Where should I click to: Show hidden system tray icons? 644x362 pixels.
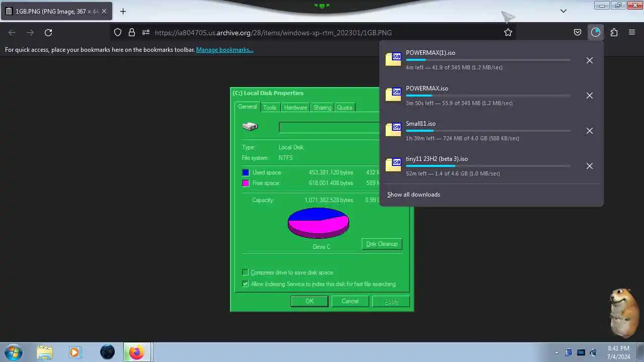click(x=556, y=352)
